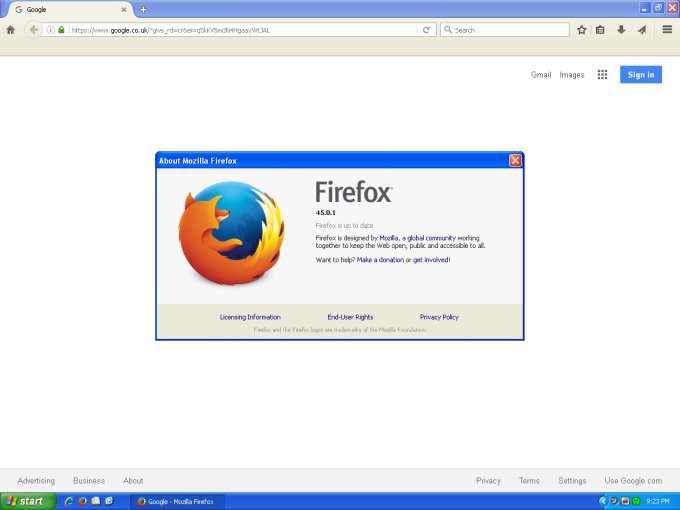
Task: Click Make a donation link
Action: tap(380, 260)
